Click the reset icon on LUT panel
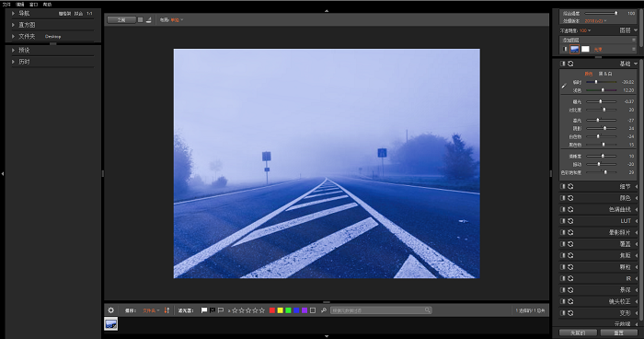Viewport: 644px width, 339px height. [570, 221]
